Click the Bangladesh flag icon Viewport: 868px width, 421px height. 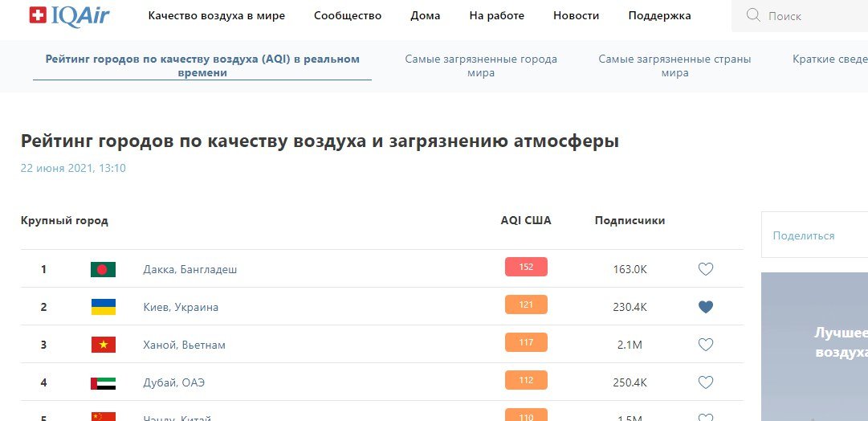point(103,269)
